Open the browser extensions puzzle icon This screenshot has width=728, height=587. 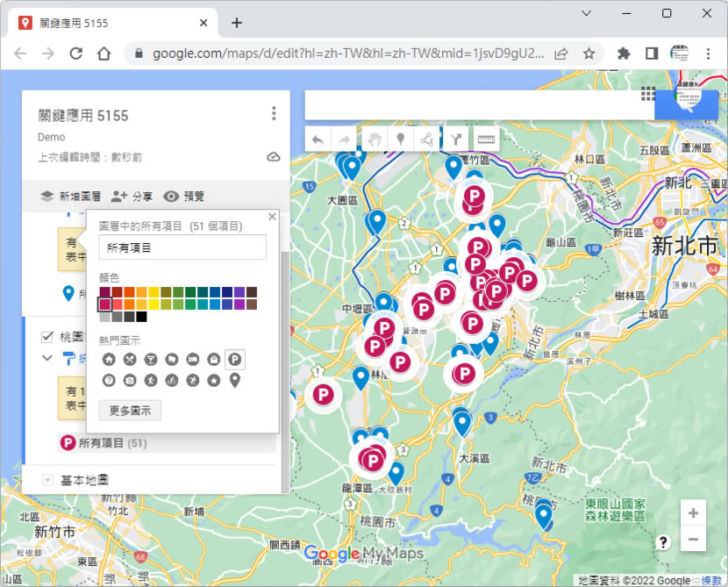[624, 54]
